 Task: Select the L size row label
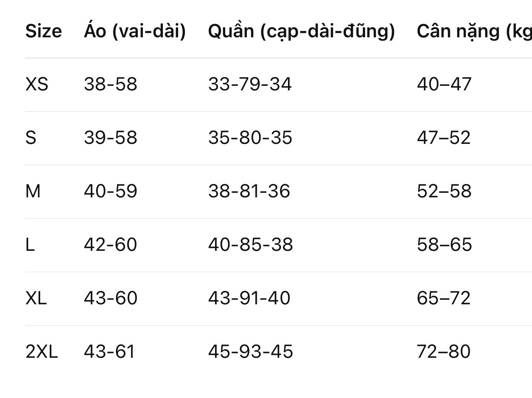click(x=30, y=245)
